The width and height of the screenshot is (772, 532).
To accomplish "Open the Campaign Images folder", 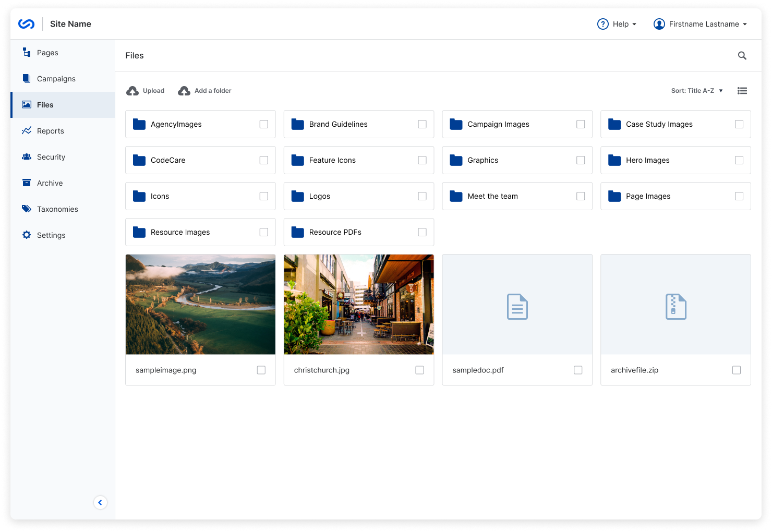I will (x=498, y=124).
